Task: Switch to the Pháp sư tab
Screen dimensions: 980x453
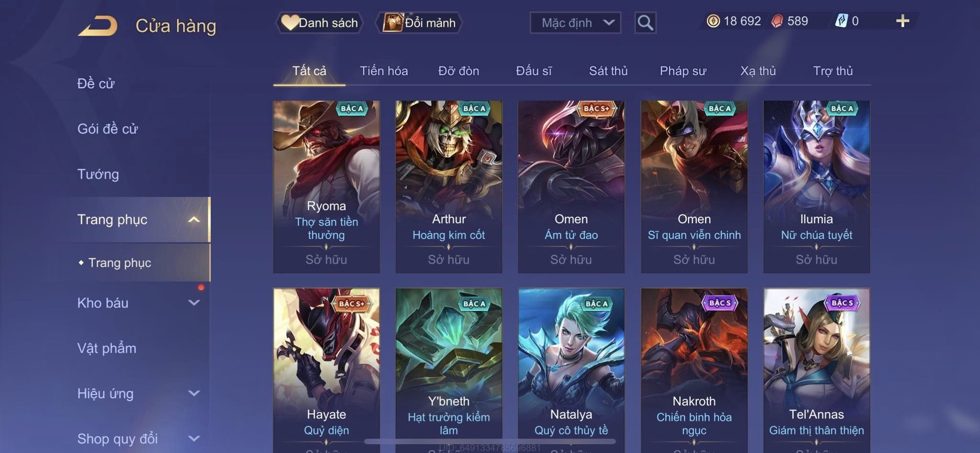Action: [683, 71]
